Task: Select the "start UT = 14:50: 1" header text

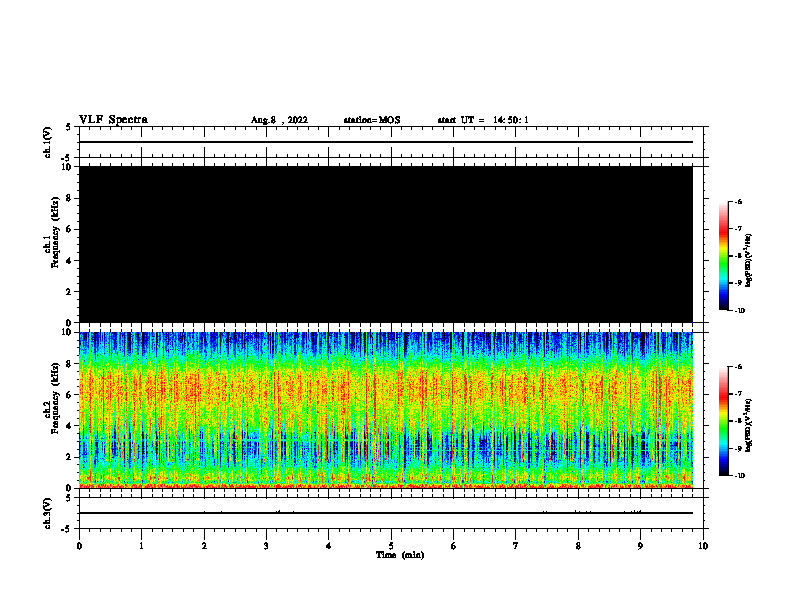Action: pos(483,120)
